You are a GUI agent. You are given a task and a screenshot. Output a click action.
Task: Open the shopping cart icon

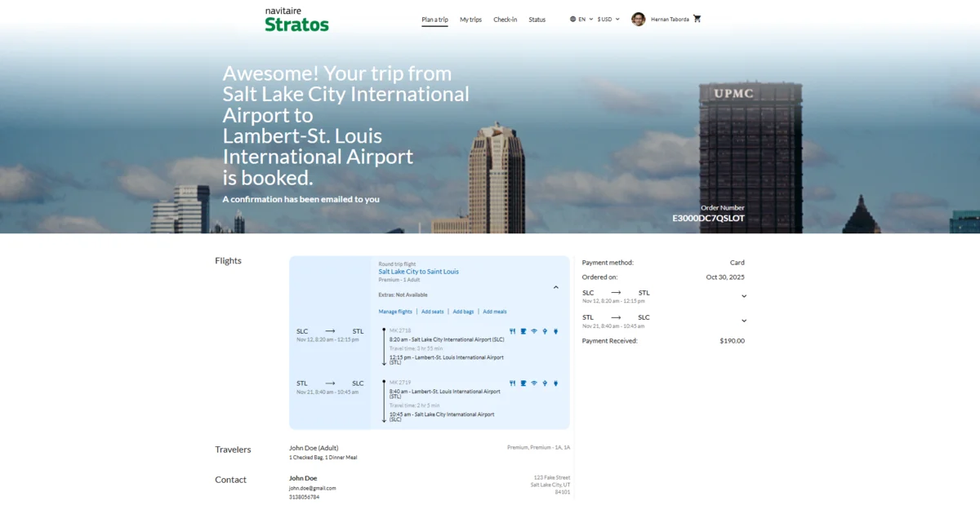pos(697,19)
